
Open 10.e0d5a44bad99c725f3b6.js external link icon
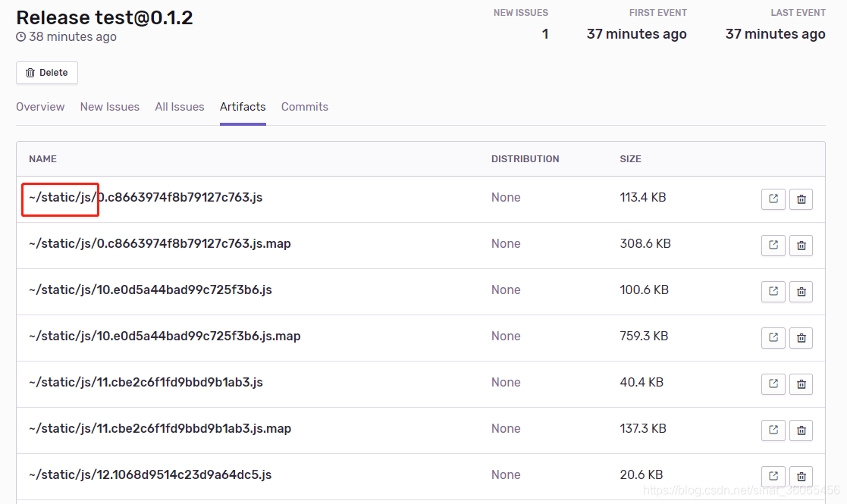(773, 292)
